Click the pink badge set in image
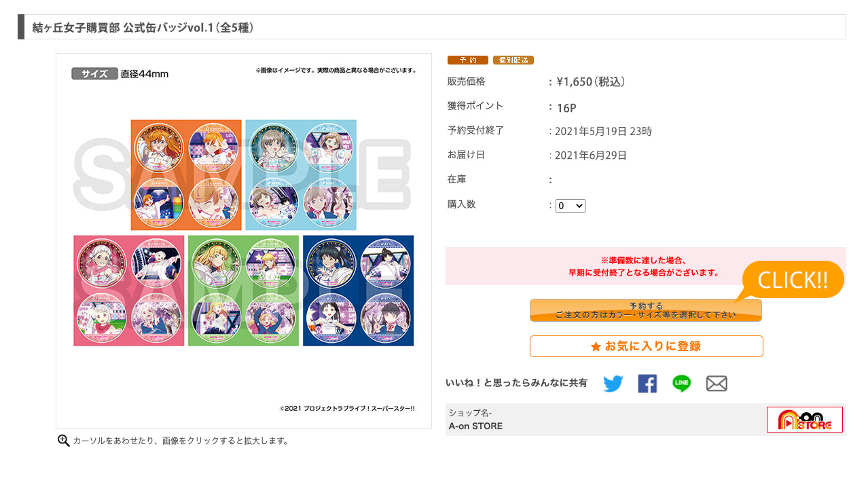The image size is (868, 478). (129, 291)
